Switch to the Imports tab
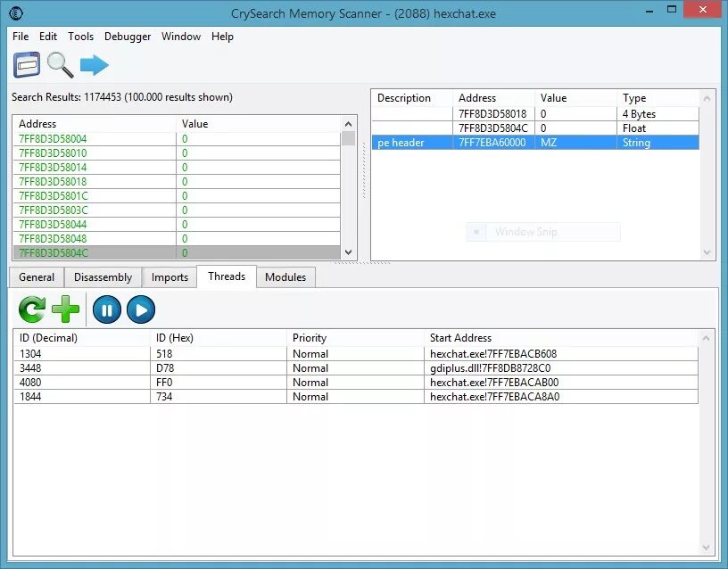This screenshot has width=728, height=569. tap(170, 277)
